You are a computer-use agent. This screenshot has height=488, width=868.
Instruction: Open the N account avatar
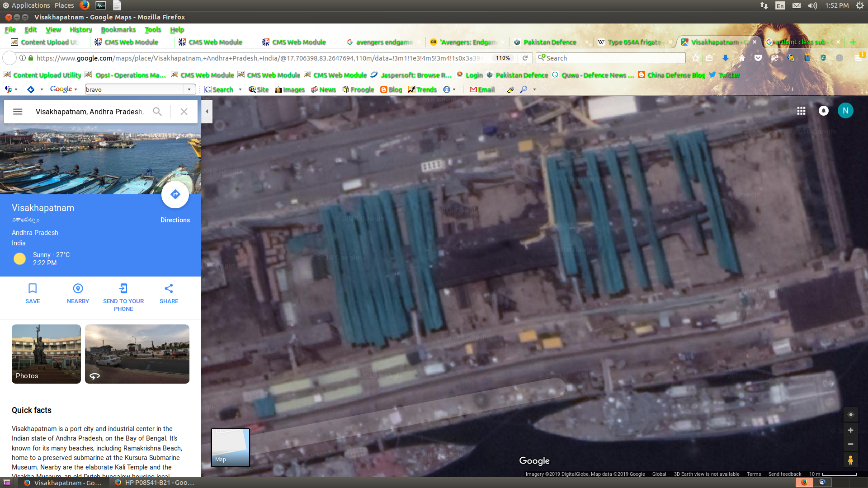845,111
